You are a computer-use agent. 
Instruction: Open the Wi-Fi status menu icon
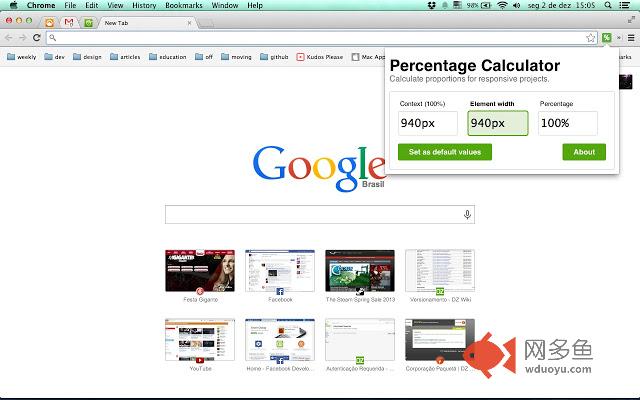(502, 5)
